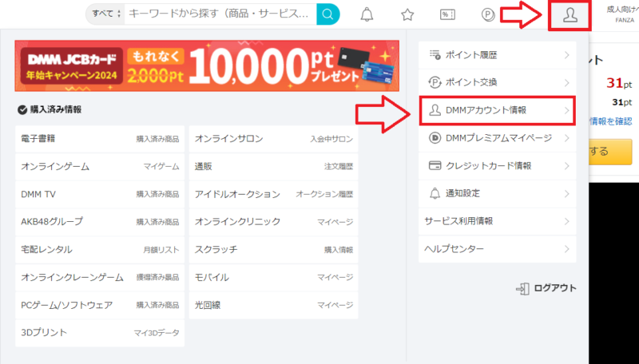The image size is (639, 364).
Task: Open DMMアカウント情報 menu entry
Action: 497,110
